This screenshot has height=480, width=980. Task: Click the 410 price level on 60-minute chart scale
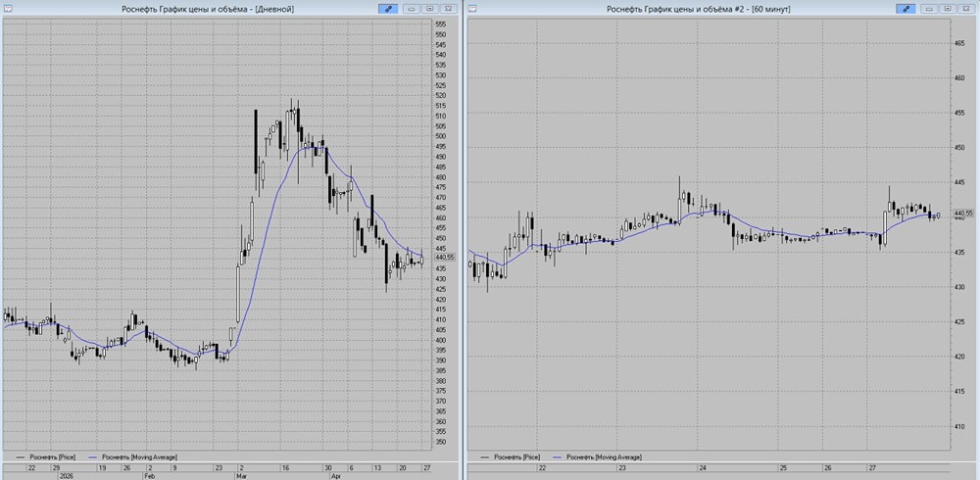(960, 427)
